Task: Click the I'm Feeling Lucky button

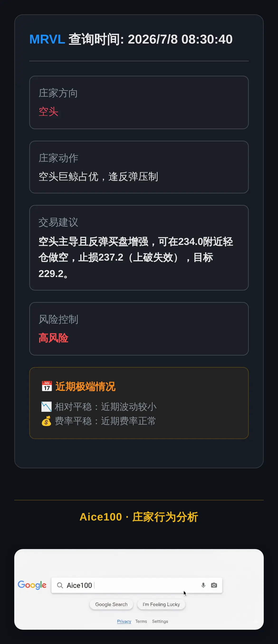Action: click(161, 604)
